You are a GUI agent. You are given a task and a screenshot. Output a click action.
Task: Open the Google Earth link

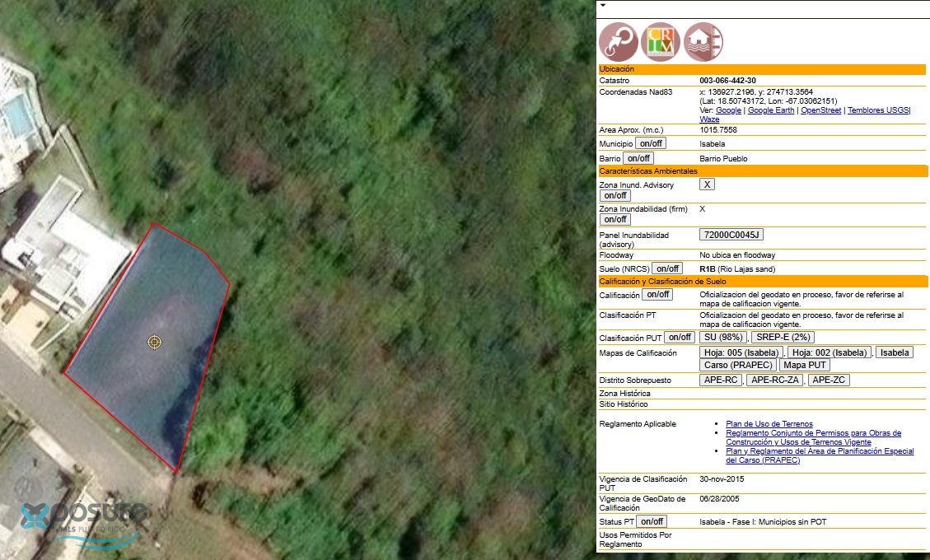(771, 110)
